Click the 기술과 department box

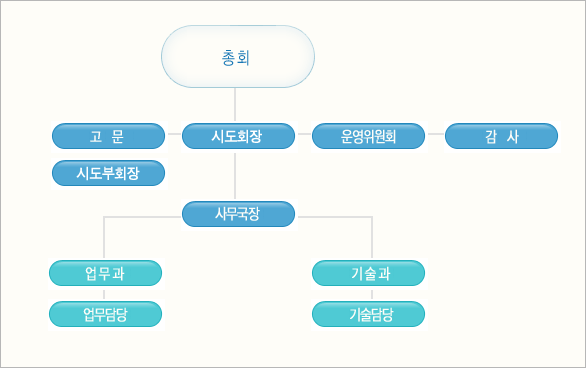click(x=368, y=273)
